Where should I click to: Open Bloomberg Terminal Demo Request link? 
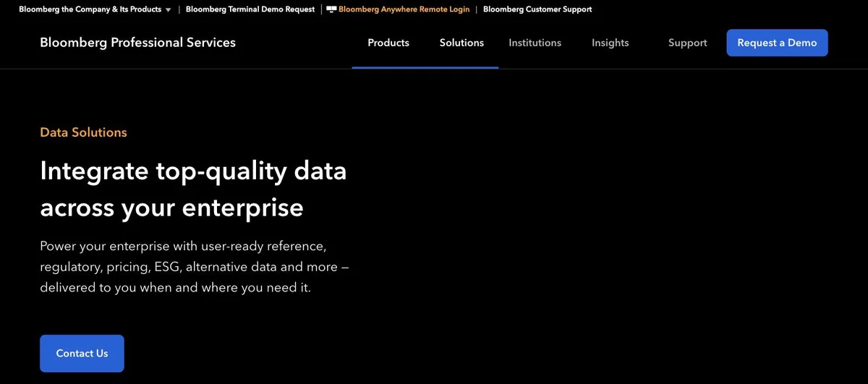click(250, 9)
